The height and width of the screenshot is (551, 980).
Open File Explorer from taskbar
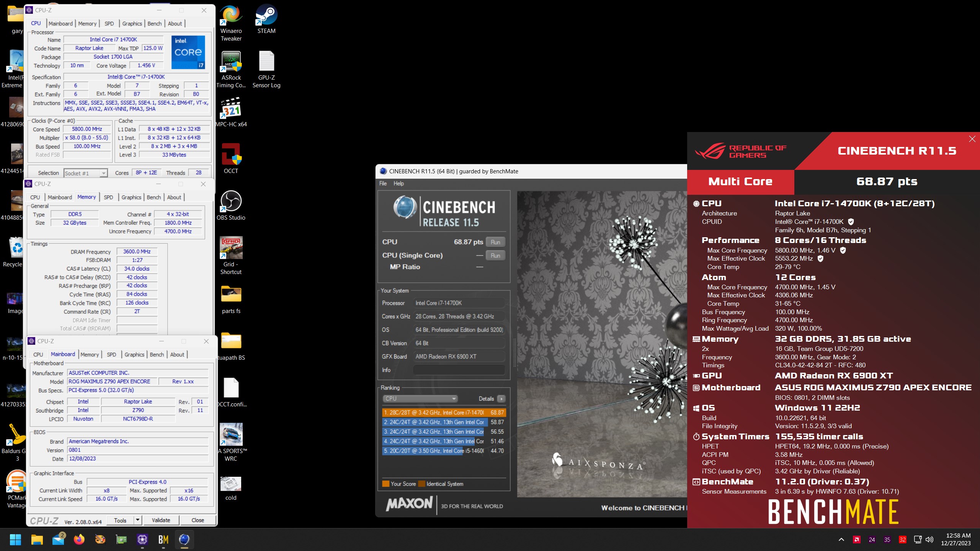tap(37, 540)
